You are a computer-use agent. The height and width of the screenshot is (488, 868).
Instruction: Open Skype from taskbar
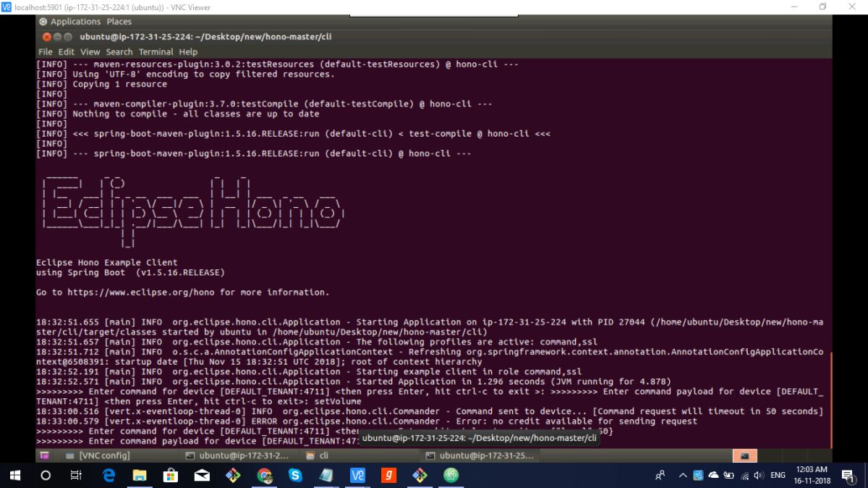click(295, 476)
